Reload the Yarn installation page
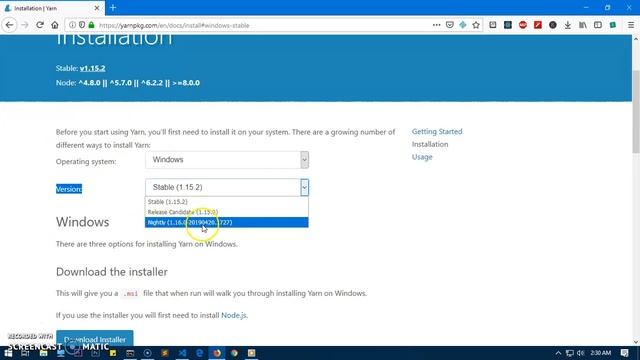Image resolution: width=640 pixels, height=360 pixels. [40, 25]
